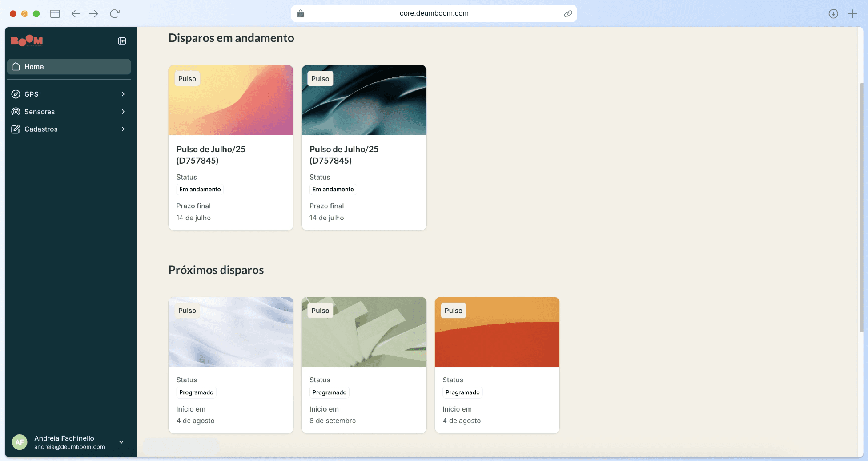Open the browser downloads icon
The width and height of the screenshot is (868, 461).
[833, 14]
